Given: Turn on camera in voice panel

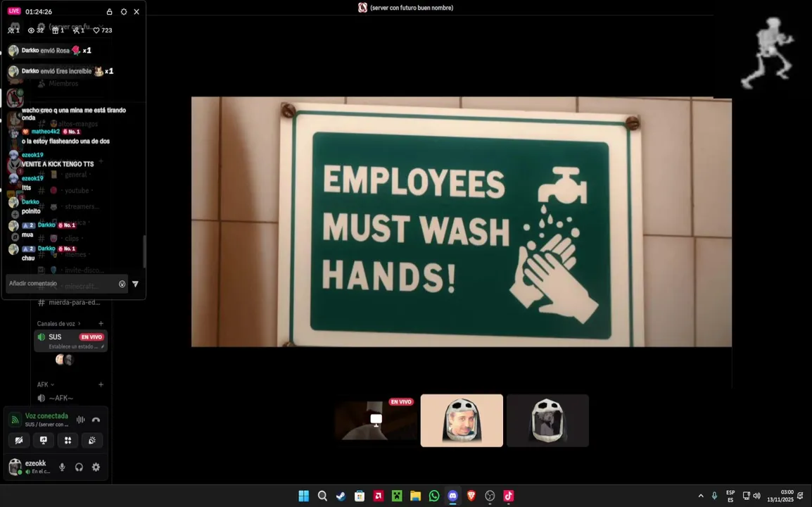Looking at the screenshot, I should (19, 440).
